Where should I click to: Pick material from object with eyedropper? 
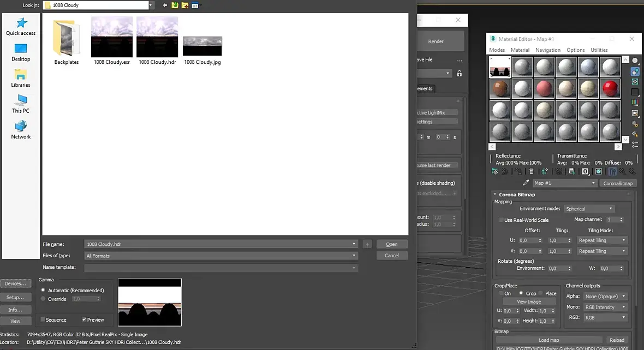coord(526,183)
